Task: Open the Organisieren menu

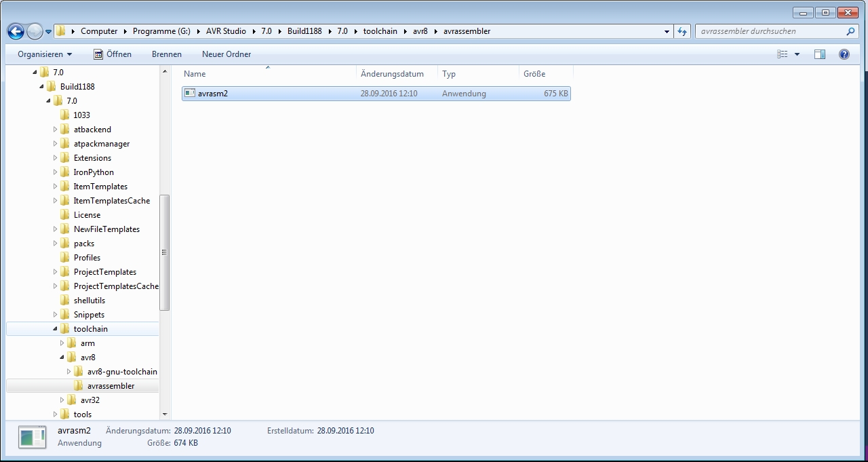Action: [45, 54]
